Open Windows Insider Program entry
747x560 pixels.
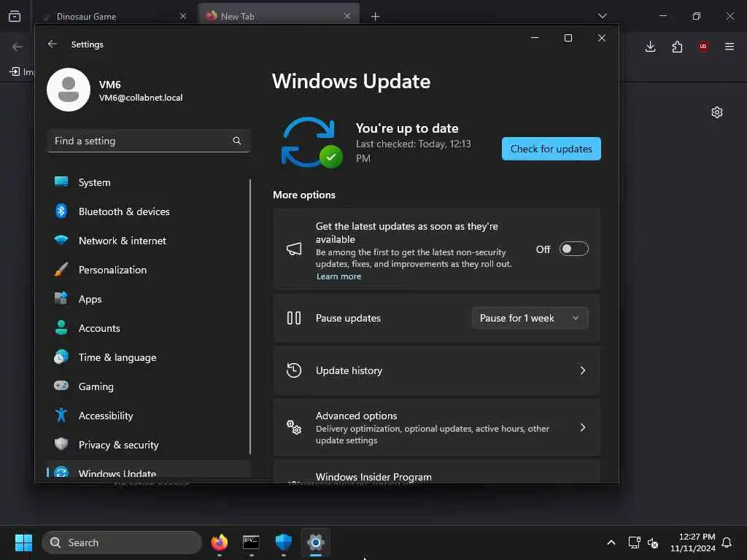[436, 472]
